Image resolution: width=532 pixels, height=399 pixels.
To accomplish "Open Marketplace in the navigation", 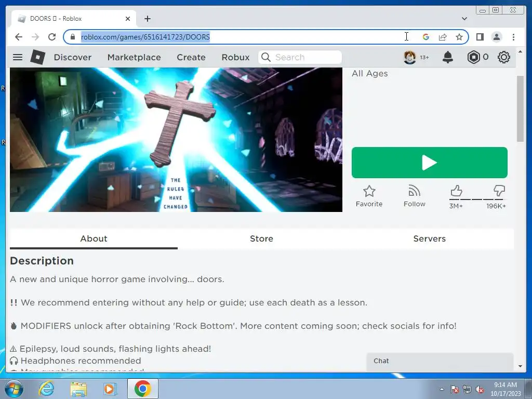I will (134, 57).
